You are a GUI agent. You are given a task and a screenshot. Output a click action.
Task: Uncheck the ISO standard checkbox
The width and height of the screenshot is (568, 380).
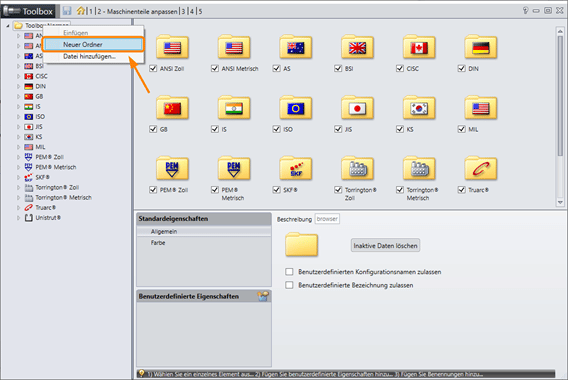pos(276,129)
